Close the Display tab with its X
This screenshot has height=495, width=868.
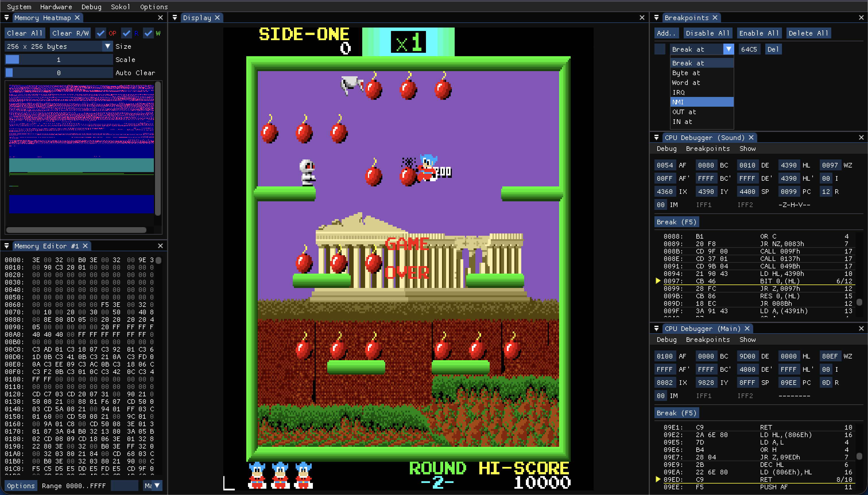217,17
